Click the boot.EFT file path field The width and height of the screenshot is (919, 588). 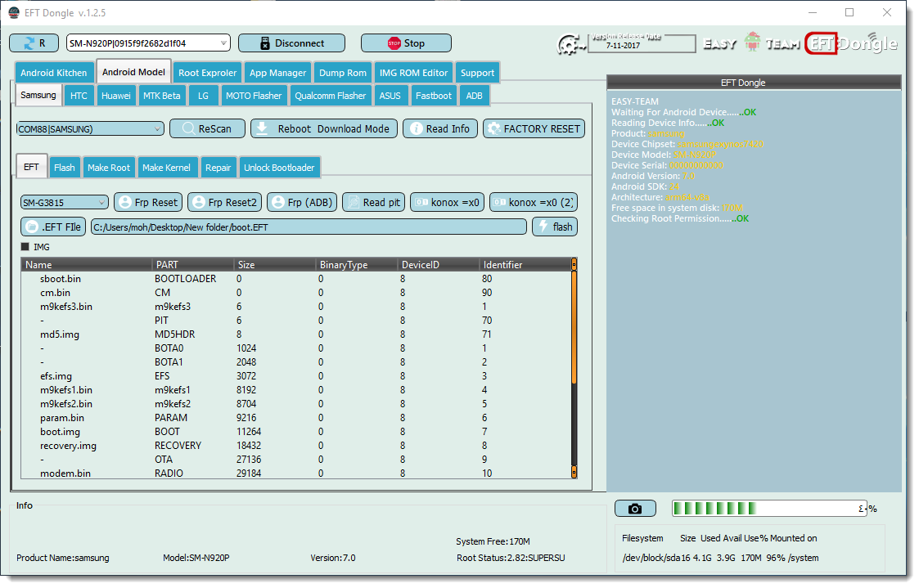coord(309,227)
